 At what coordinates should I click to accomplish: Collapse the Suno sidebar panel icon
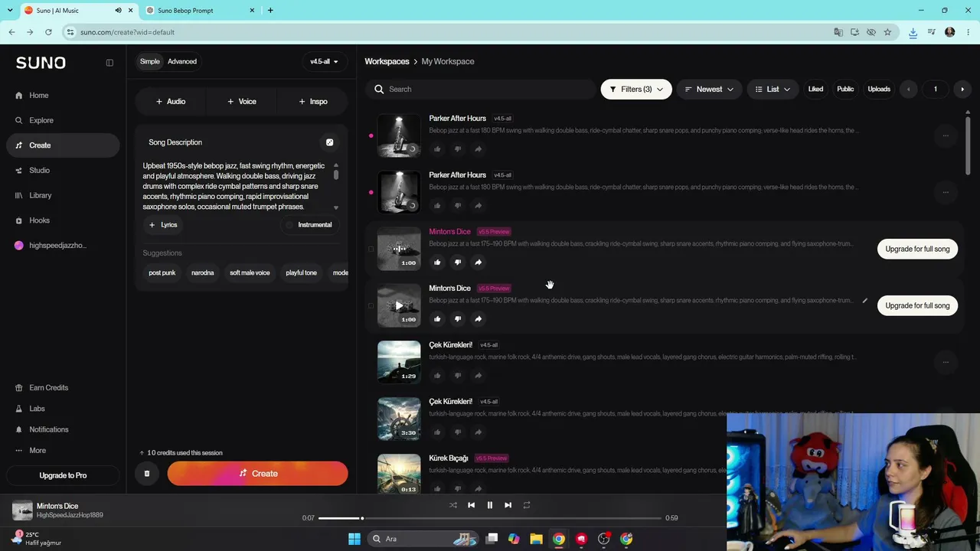coord(109,63)
